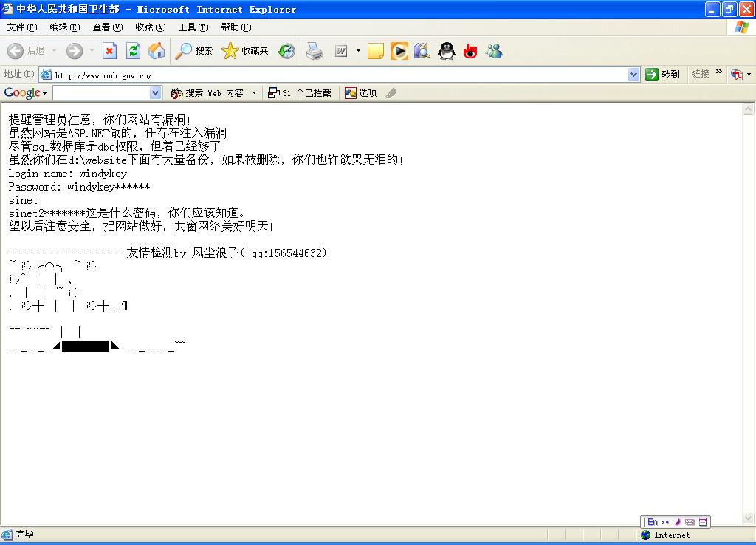Expand the address bar URL dropdown
Viewport: 756px width, 545px height.
(x=633, y=75)
